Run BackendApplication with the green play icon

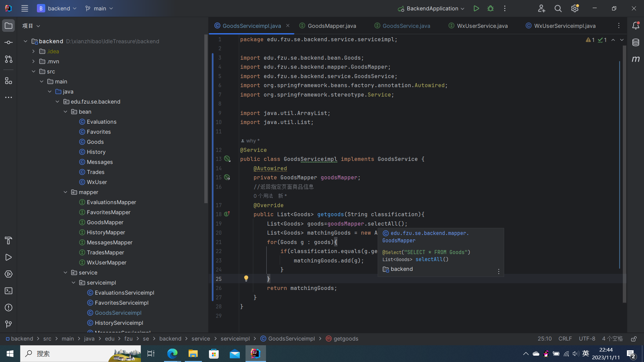476,8
